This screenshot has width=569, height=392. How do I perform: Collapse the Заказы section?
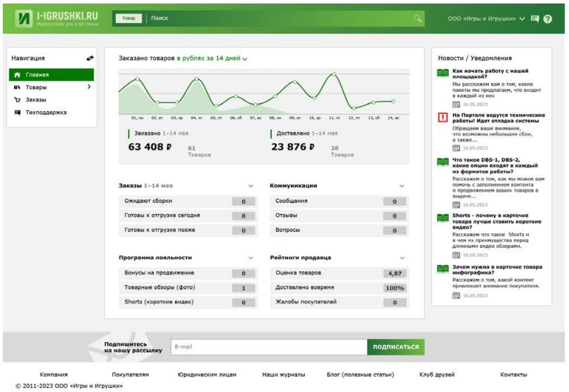(251, 186)
